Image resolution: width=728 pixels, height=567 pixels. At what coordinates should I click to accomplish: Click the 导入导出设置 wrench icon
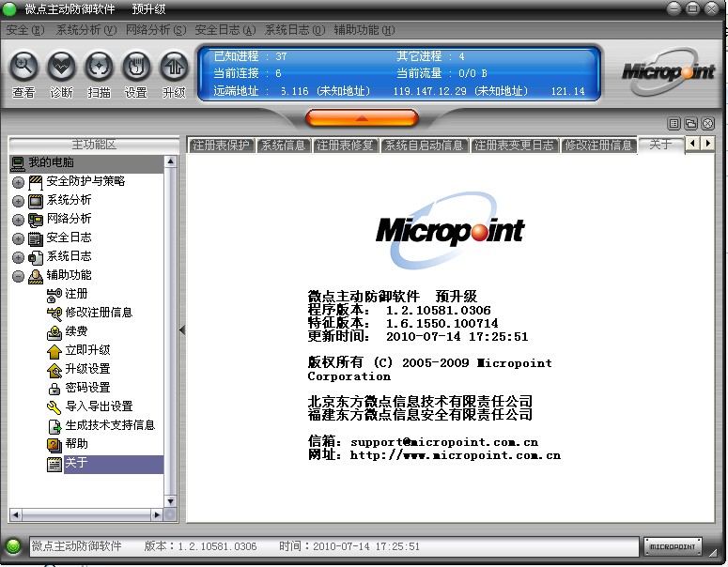tap(54, 407)
